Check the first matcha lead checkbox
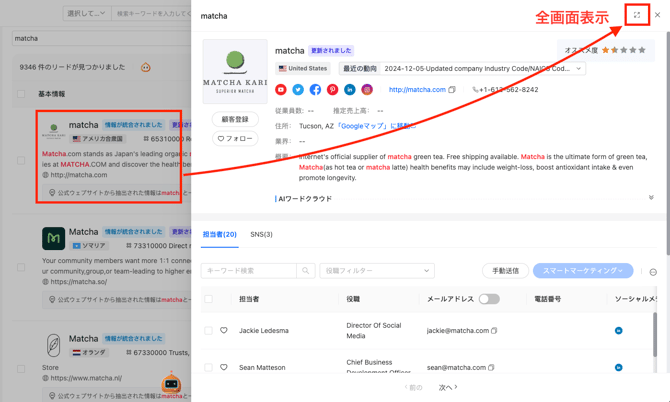This screenshot has height=402, width=670. coord(21,161)
